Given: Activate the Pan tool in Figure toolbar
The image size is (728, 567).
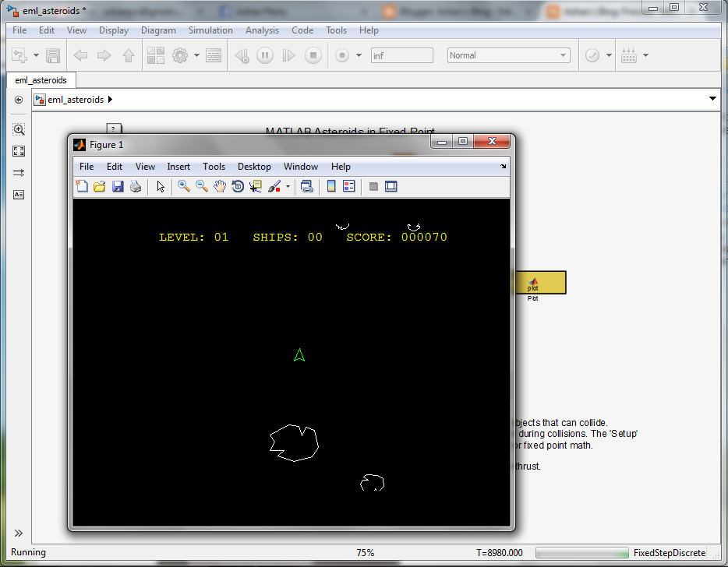Looking at the screenshot, I should [x=220, y=186].
